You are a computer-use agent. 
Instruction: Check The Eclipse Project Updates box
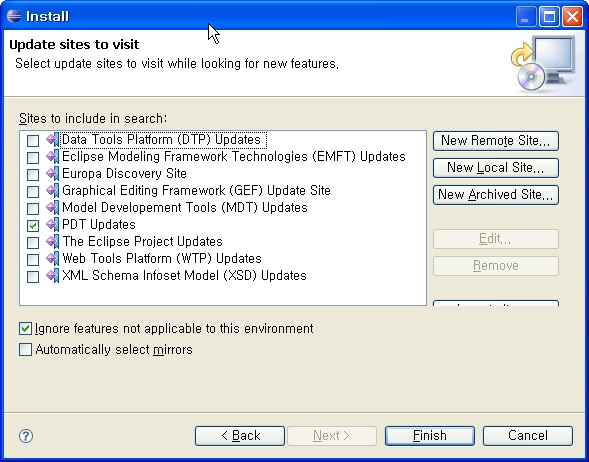click(33, 243)
